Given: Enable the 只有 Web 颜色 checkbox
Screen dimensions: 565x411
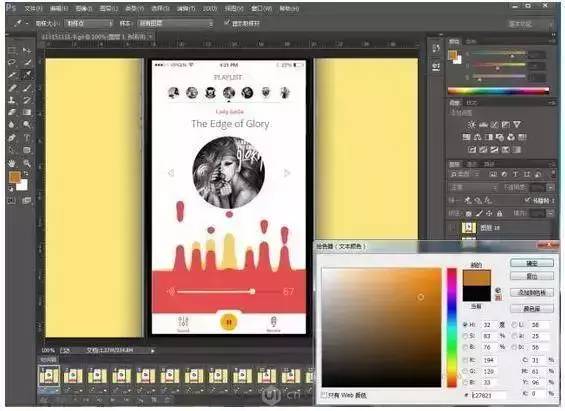Looking at the screenshot, I should [324, 395].
